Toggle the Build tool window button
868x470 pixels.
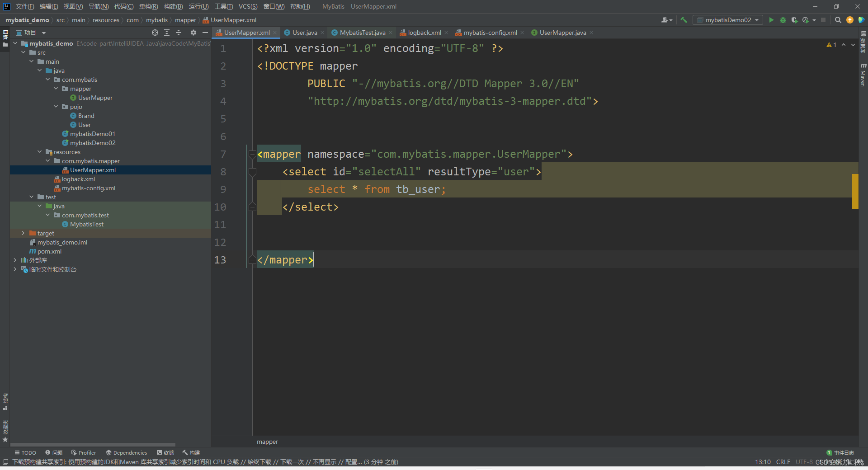coord(191,452)
